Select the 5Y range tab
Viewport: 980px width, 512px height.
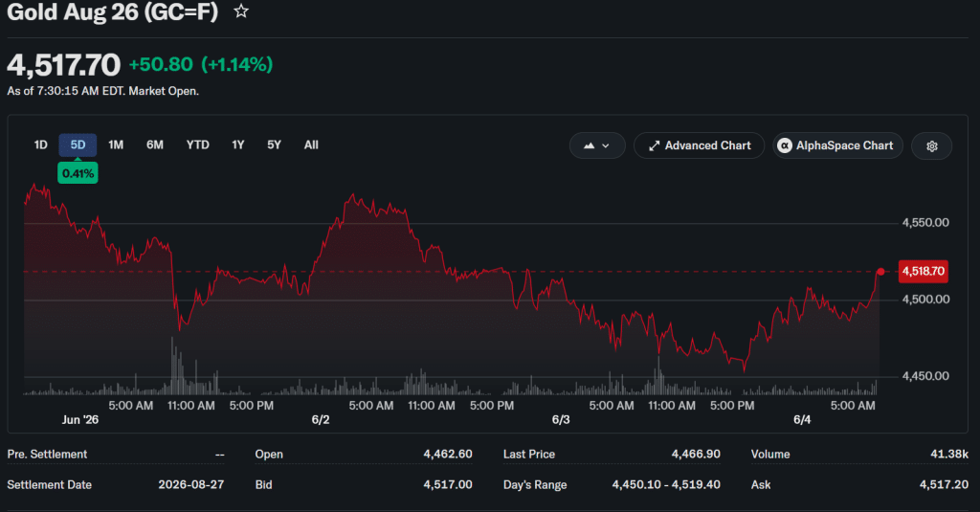click(x=275, y=145)
